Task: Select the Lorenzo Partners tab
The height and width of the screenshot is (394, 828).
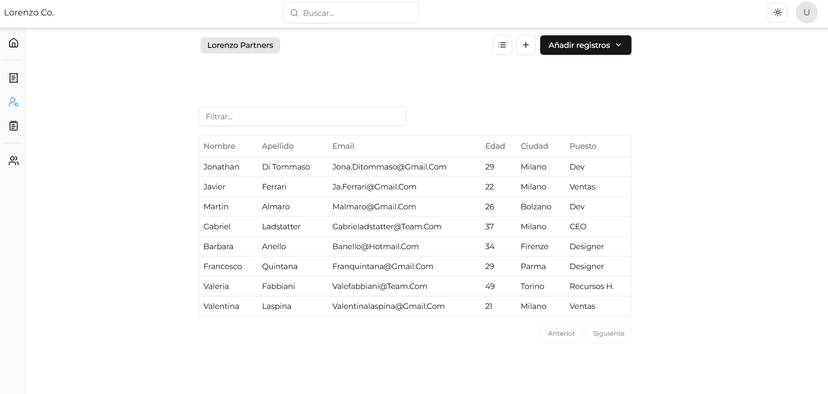Action: (x=240, y=45)
